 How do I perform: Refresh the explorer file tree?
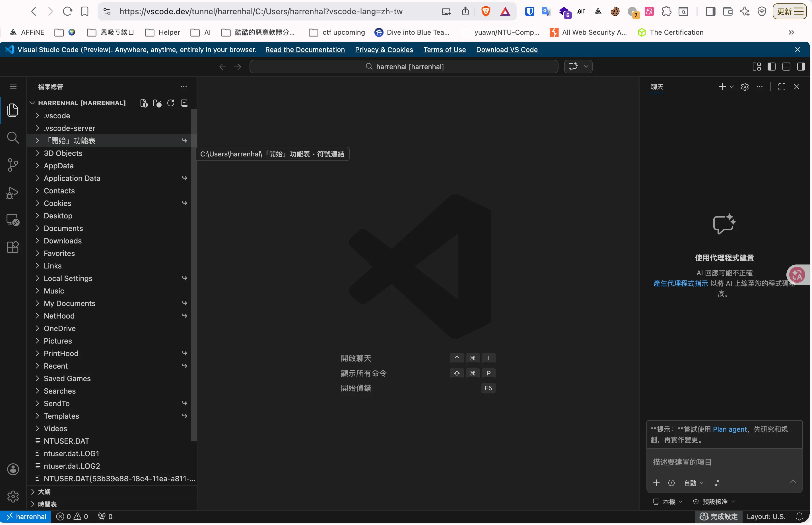[x=171, y=103]
